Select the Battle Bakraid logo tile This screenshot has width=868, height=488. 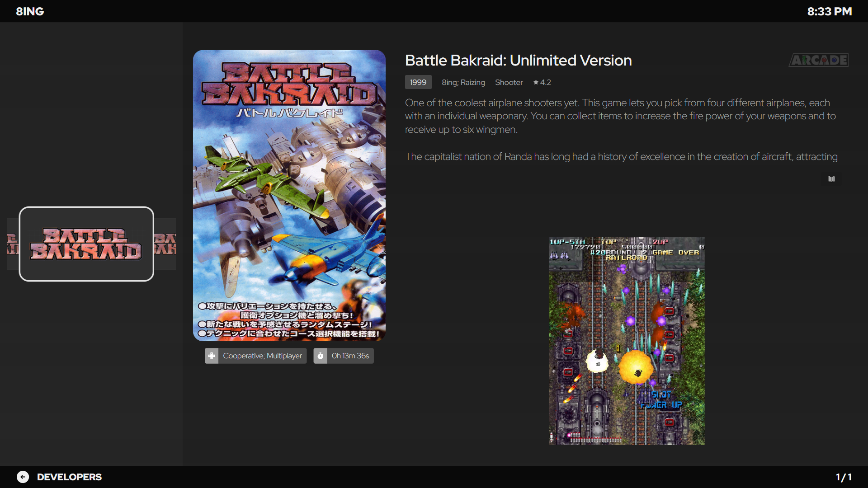pyautogui.click(x=86, y=244)
